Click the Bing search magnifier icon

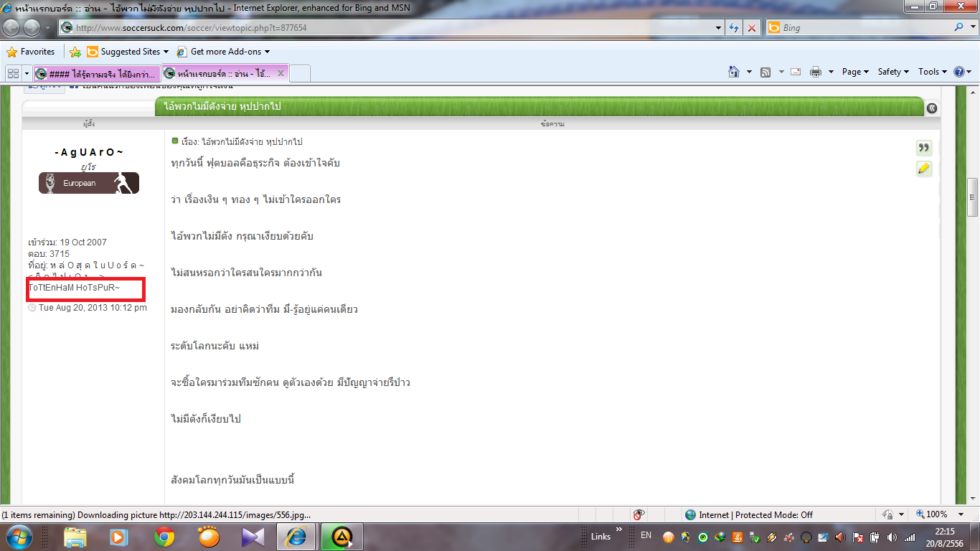[959, 27]
